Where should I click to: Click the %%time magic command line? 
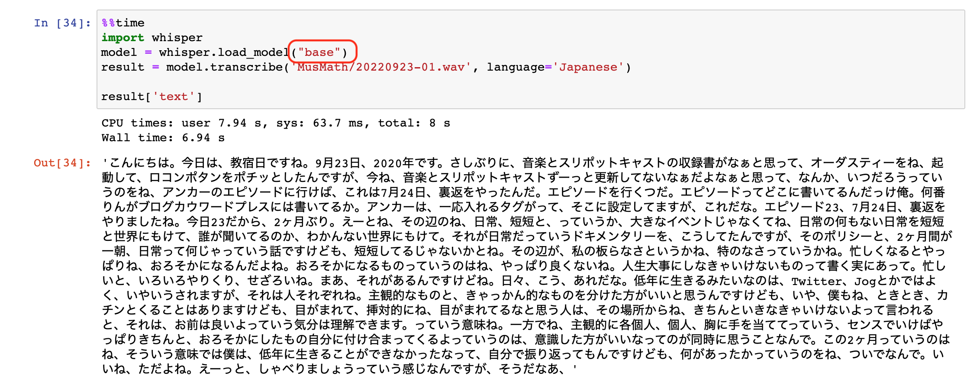pos(123,23)
